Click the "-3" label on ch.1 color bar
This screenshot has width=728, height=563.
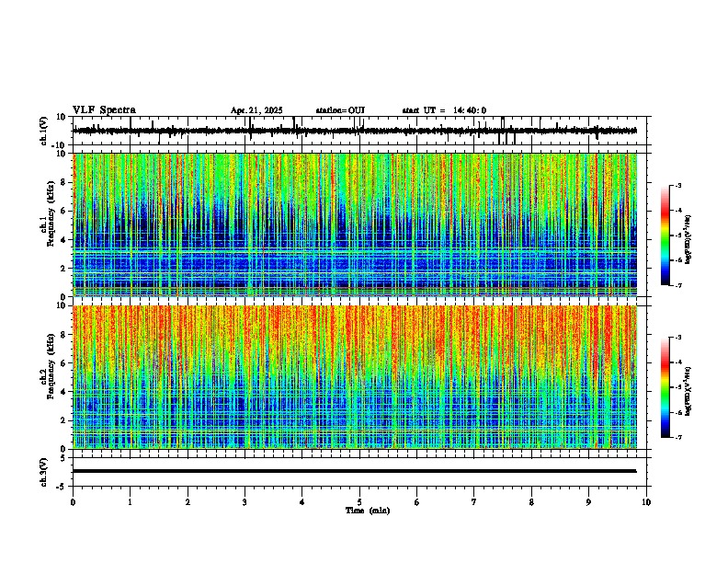click(x=678, y=185)
